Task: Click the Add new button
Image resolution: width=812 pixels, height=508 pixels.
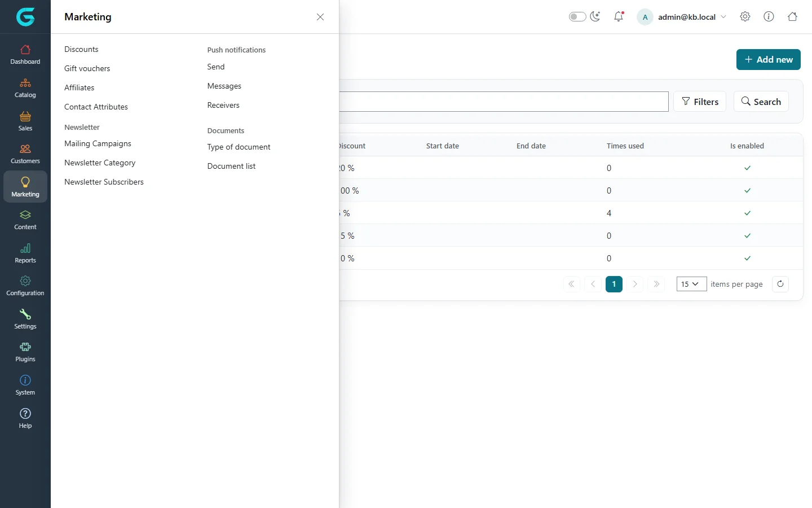Action: 769,59
